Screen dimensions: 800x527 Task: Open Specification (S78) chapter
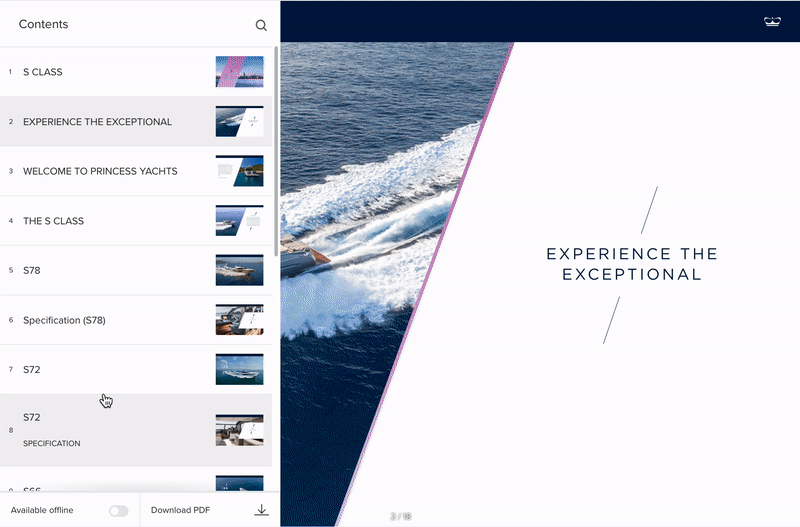pyautogui.click(x=136, y=320)
